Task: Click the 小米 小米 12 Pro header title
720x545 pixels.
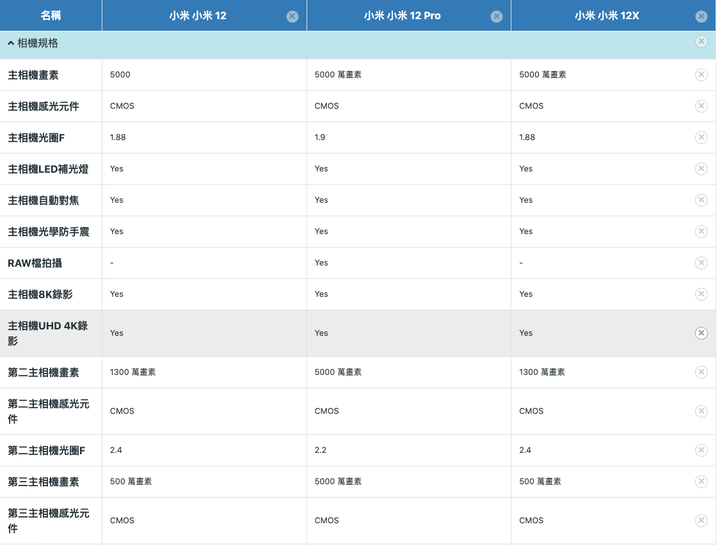Action: click(402, 16)
